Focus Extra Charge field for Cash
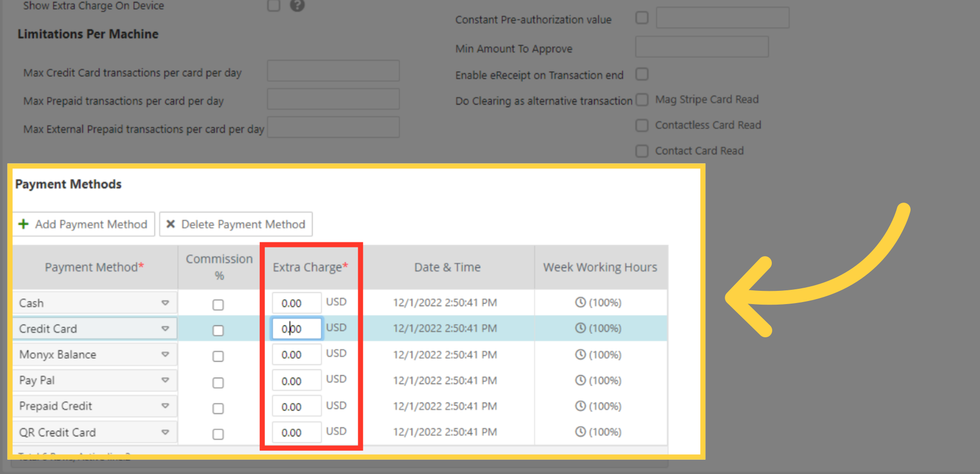980x474 pixels. point(297,303)
